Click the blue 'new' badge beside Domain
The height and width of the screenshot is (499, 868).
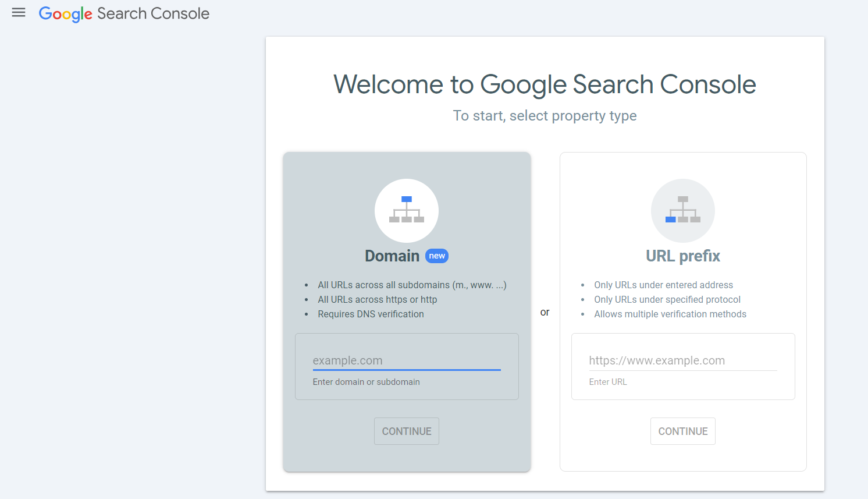437,256
